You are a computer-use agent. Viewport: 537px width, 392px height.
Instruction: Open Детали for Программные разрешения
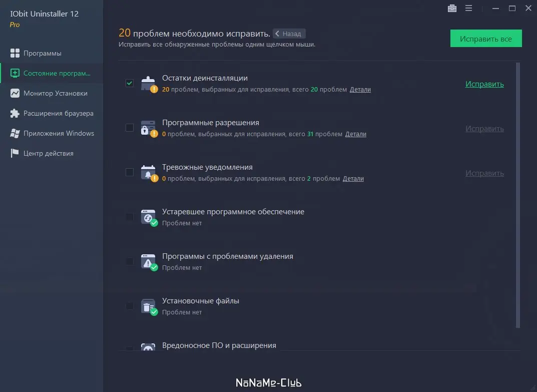[x=355, y=134]
